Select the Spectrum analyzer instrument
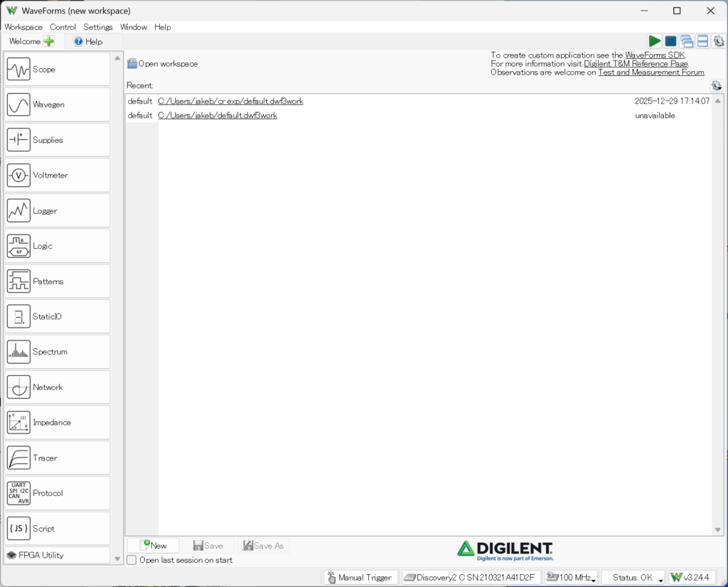Screen dimensions: 728x587 pyautogui.click(x=57, y=352)
